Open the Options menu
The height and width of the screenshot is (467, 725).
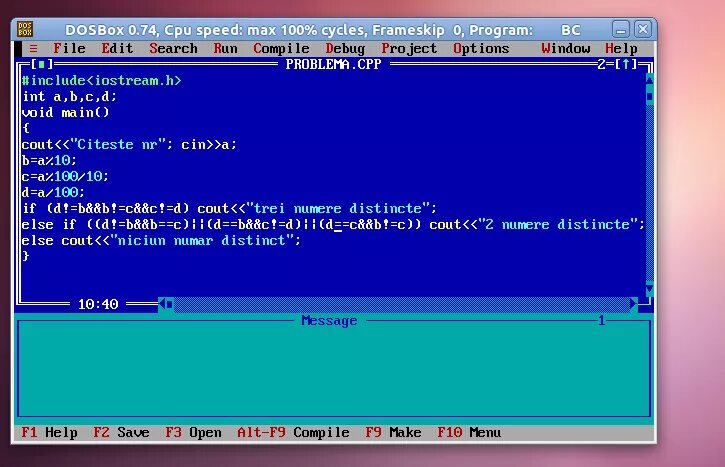click(481, 49)
